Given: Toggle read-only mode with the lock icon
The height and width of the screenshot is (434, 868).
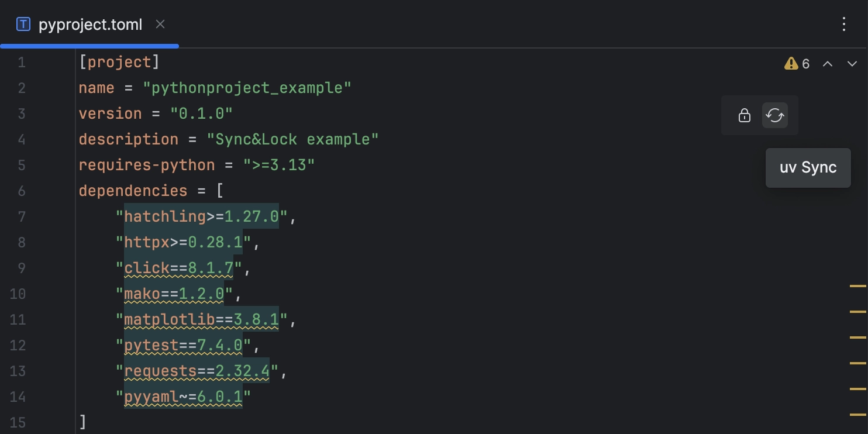Looking at the screenshot, I should tap(744, 115).
